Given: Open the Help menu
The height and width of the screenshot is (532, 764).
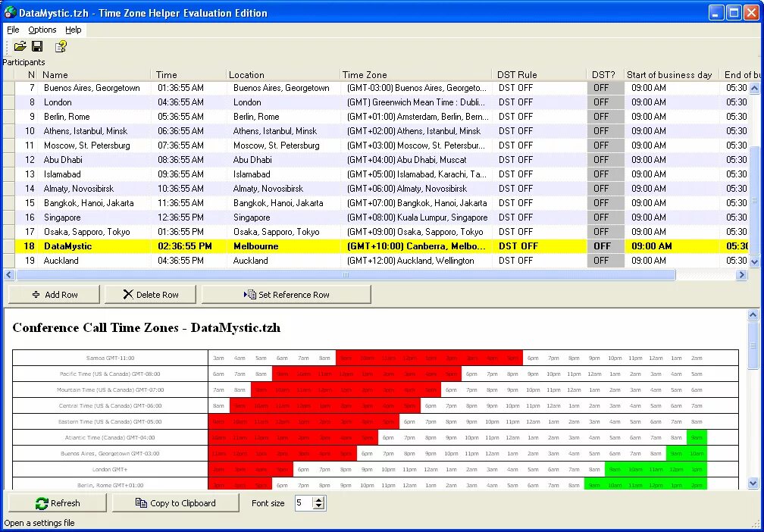Looking at the screenshot, I should tap(73, 30).
